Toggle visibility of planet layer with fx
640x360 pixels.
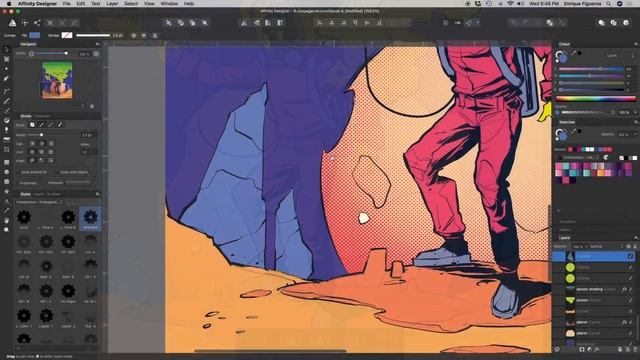coord(631,322)
